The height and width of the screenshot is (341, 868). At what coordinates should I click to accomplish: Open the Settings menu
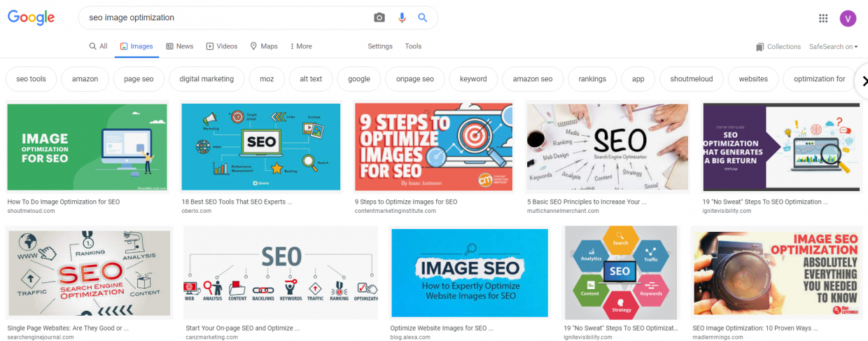(380, 46)
